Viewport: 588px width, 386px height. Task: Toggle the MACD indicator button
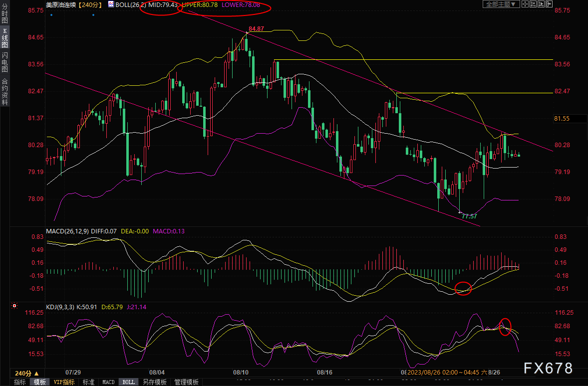[108, 382]
